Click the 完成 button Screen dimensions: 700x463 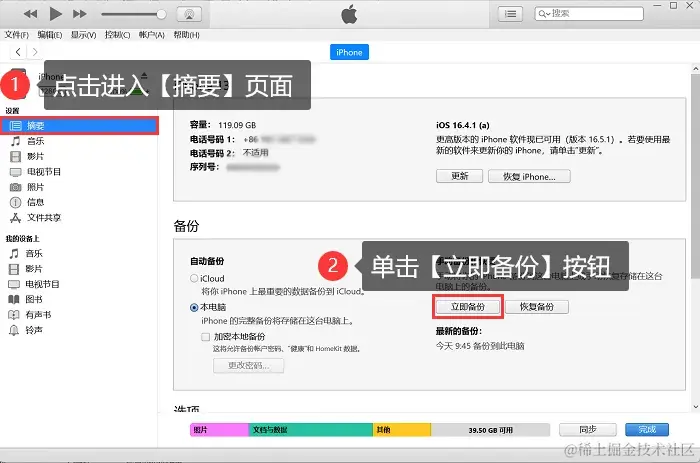click(647, 430)
